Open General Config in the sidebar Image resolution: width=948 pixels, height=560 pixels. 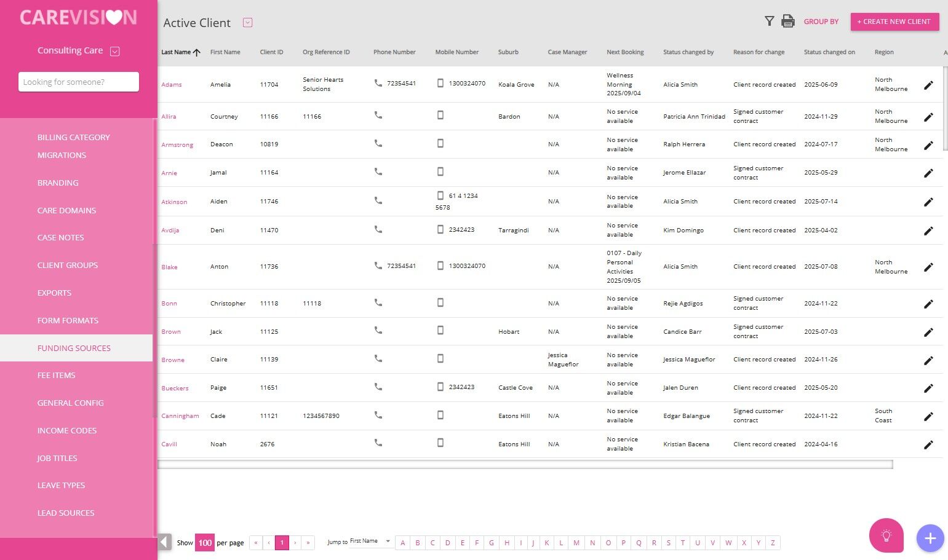(70, 403)
